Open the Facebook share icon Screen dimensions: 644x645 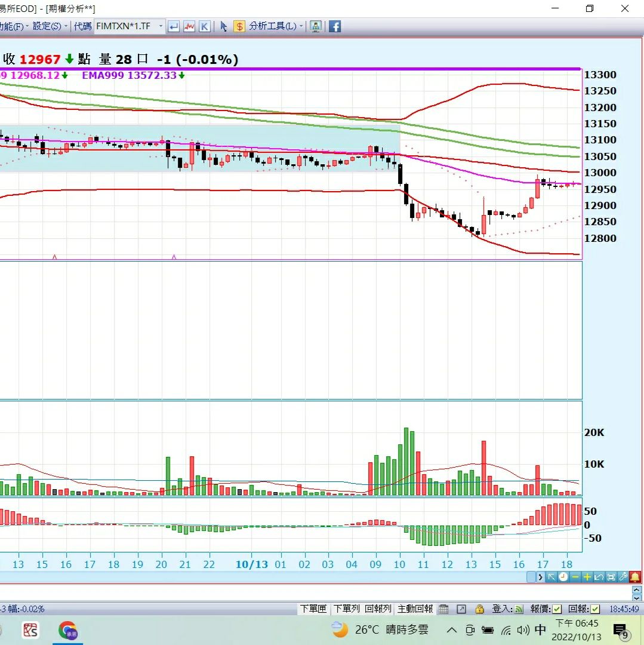pos(335,26)
